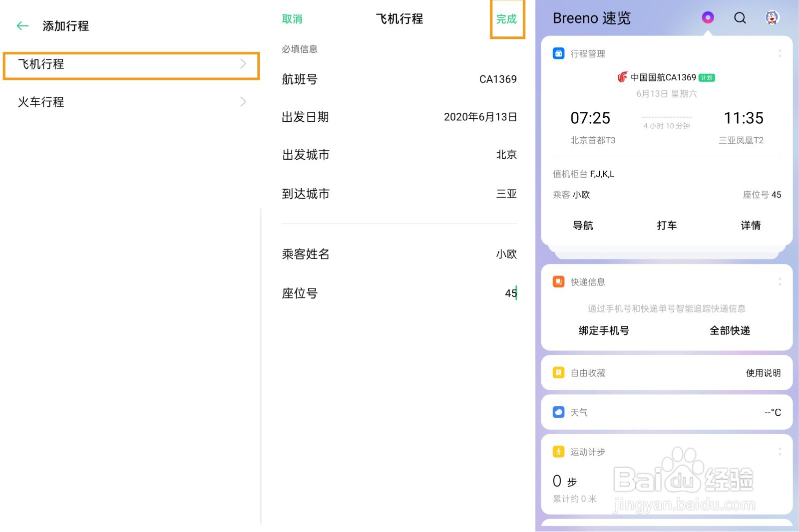Click the 运动计步 walking icon

tap(558, 452)
